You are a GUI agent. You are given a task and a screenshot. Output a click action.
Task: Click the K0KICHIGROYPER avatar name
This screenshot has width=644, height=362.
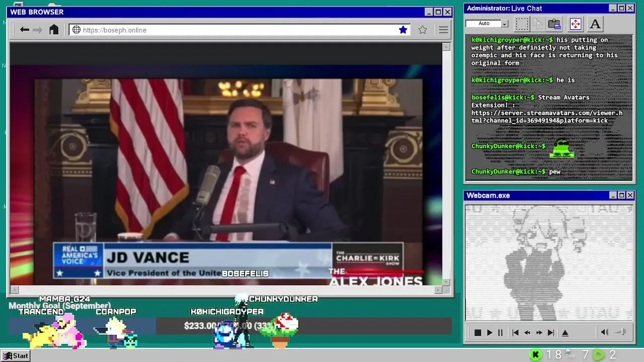coord(227,312)
